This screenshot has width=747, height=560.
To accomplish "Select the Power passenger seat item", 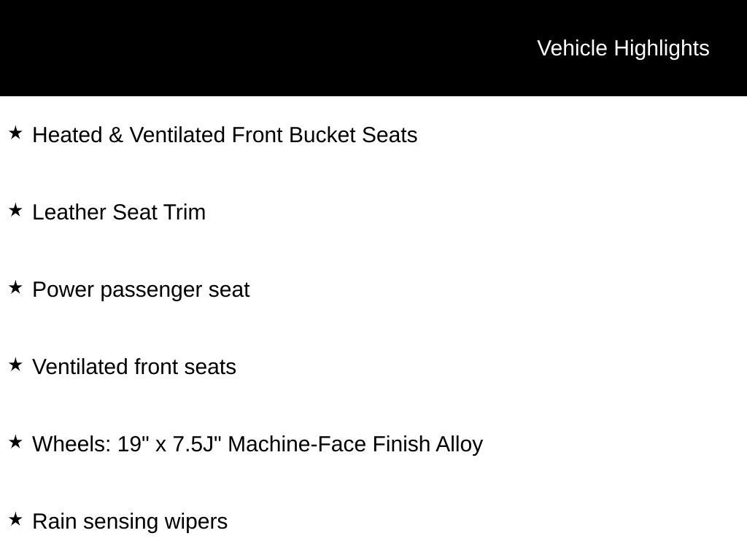I will (141, 290).
